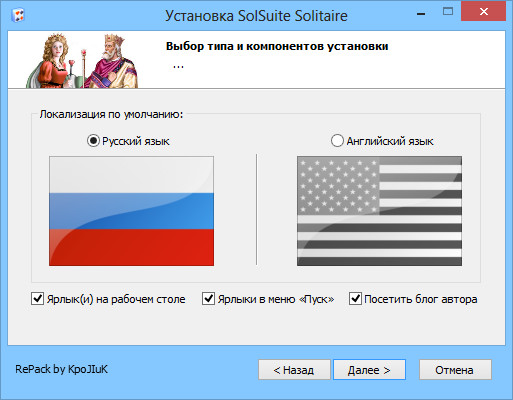Go back with the Назад button

[x=294, y=370]
